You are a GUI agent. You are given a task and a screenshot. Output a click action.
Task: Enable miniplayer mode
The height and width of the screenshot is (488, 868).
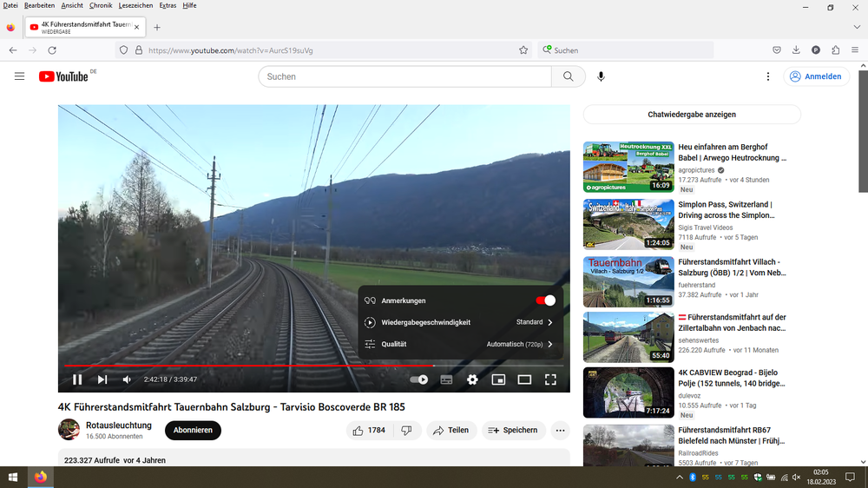pos(498,379)
